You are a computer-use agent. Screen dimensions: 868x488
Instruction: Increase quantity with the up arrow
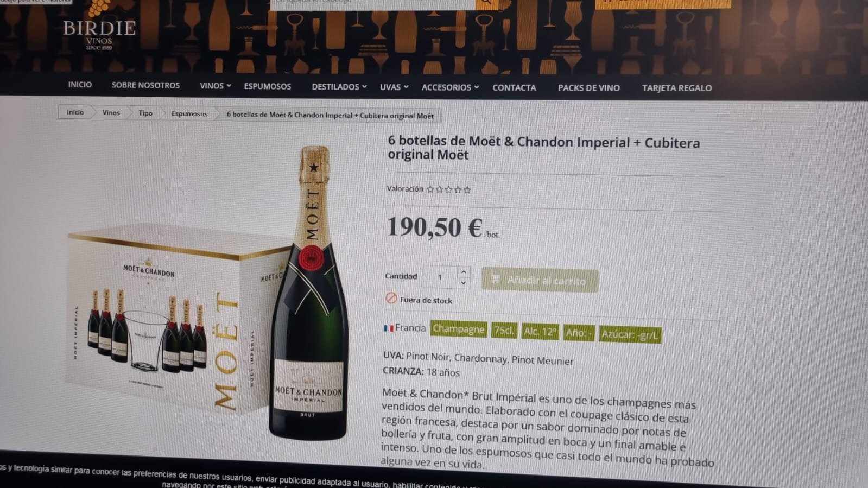[463, 272]
